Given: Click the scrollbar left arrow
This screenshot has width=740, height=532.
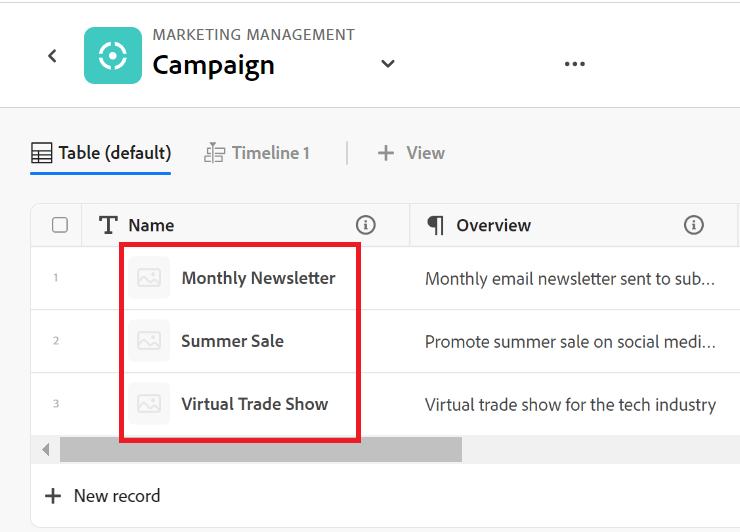Looking at the screenshot, I should [45, 450].
